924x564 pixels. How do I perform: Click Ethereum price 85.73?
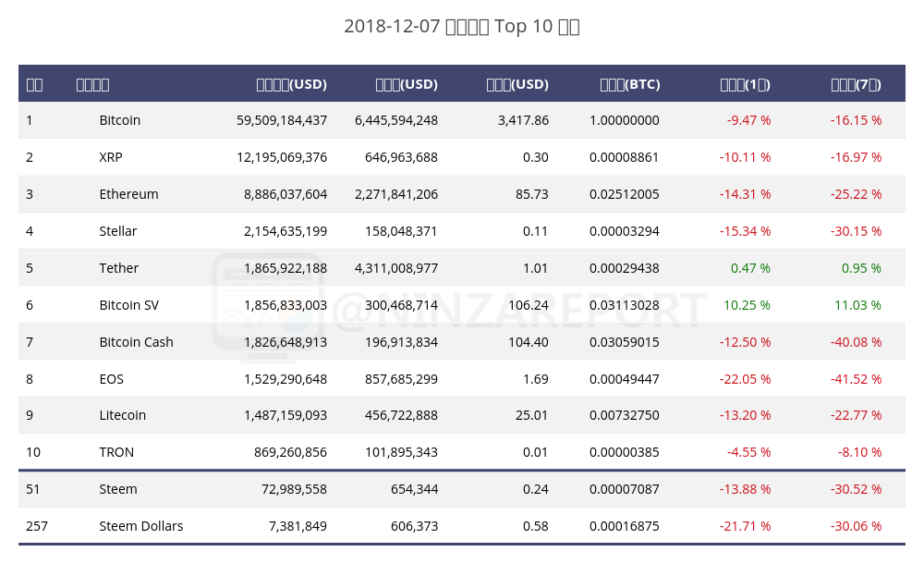click(532, 194)
